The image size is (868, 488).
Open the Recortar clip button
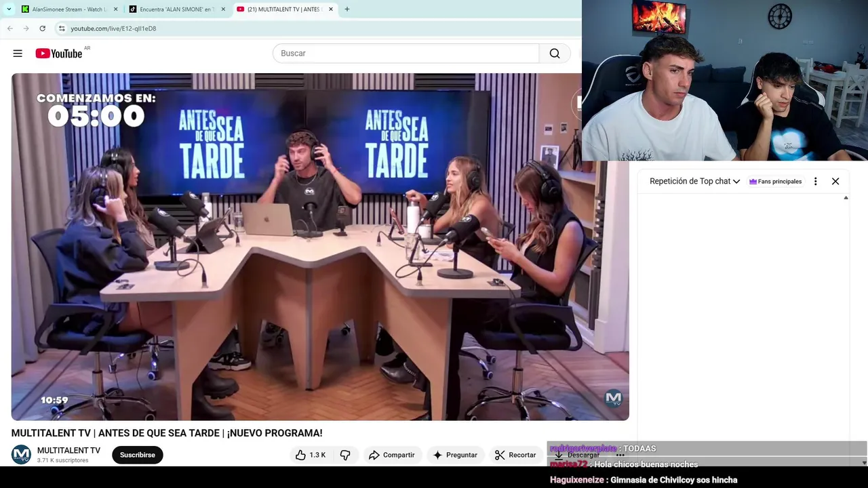coord(515,455)
